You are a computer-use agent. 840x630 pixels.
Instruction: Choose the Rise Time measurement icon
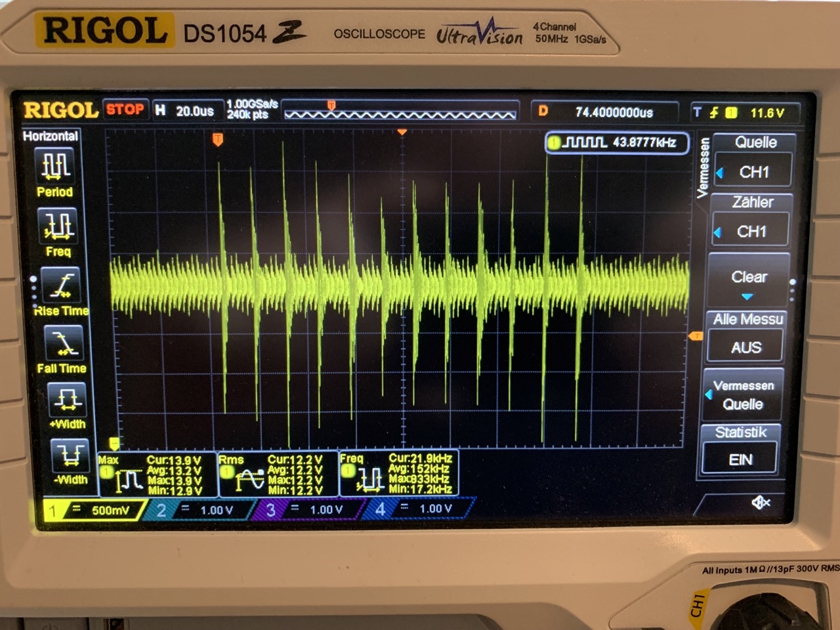pos(61,285)
